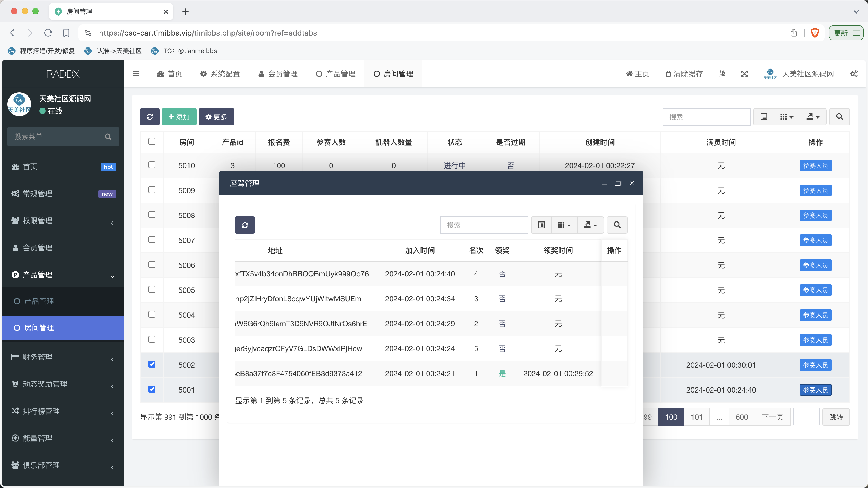Open 常规管理 in the sidebar
The width and height of the screenshot is (868, 488).
63,194
